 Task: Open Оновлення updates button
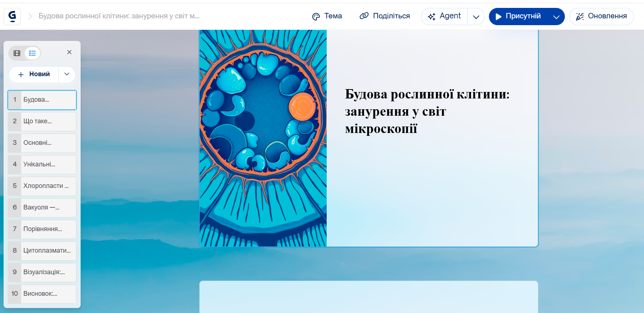pos(601,16)
